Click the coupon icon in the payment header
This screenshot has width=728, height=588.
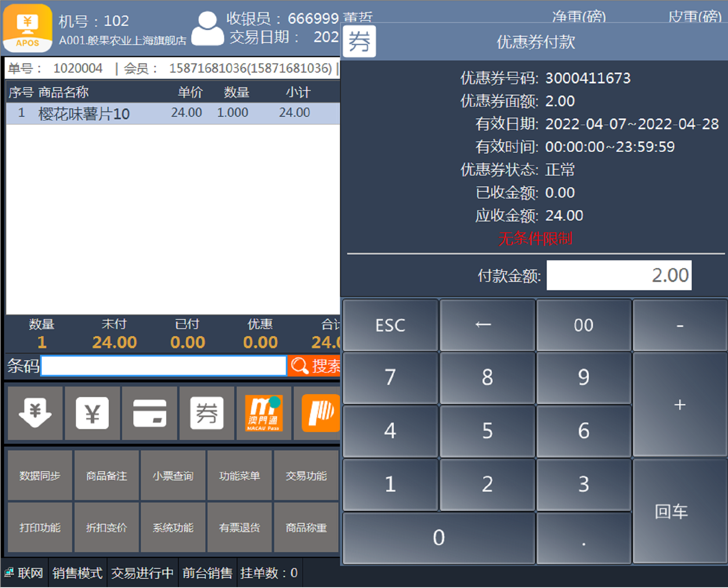[x=359, y=41]
